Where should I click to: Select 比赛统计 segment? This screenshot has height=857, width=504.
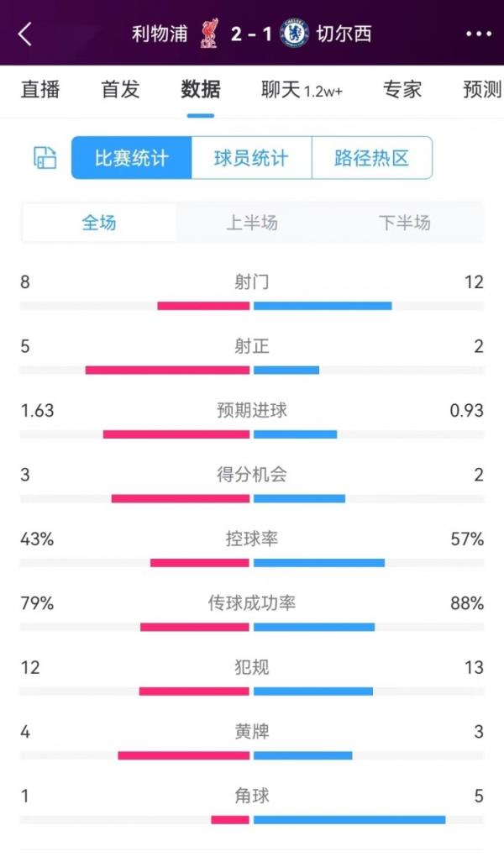tap(132, 158)
